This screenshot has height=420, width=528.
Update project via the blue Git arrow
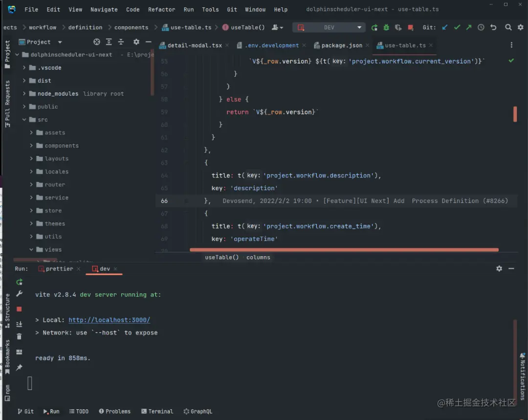pos(445,27)
